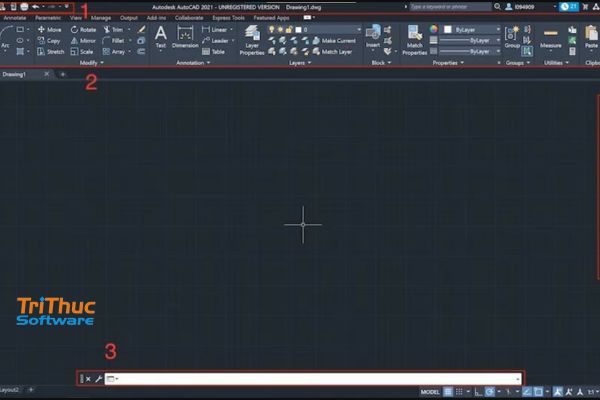Expand the Layers panel
Screen dimensions: 600x400
300,62
